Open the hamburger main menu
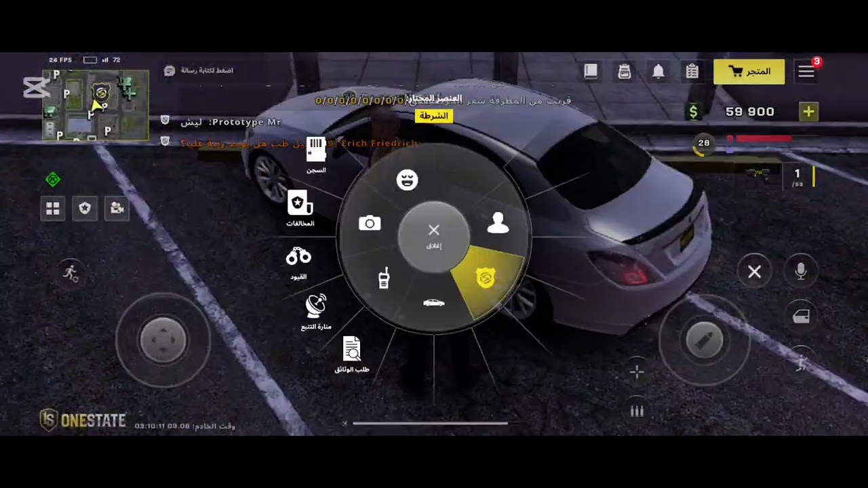 coord(806,71)
